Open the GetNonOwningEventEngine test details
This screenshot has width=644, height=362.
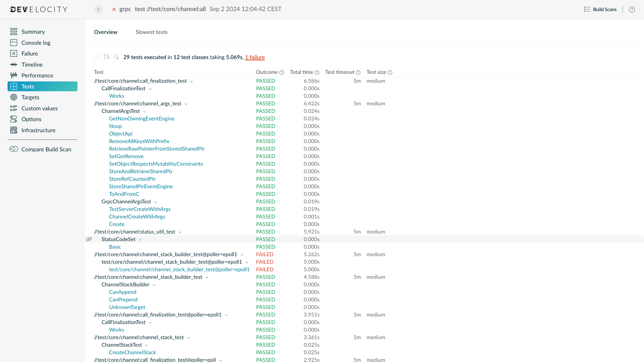[x=142, y=118]
